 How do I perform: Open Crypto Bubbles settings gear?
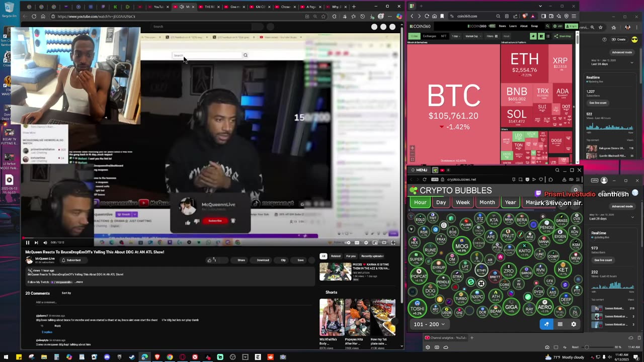[574, 324]
